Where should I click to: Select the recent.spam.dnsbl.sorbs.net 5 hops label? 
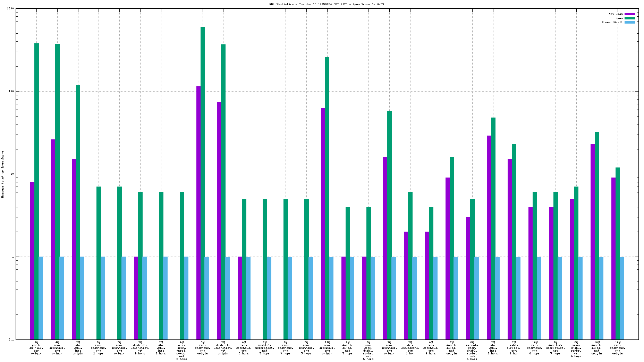point(472,351)
